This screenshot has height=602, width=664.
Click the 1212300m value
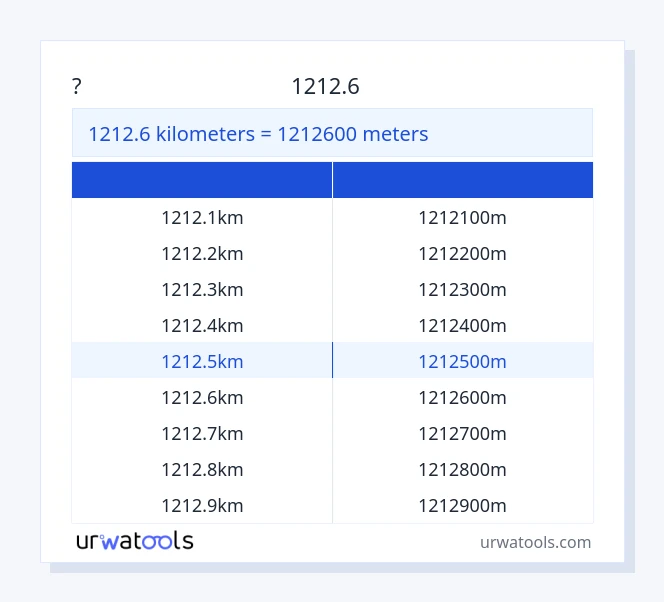tap(462, 289)
